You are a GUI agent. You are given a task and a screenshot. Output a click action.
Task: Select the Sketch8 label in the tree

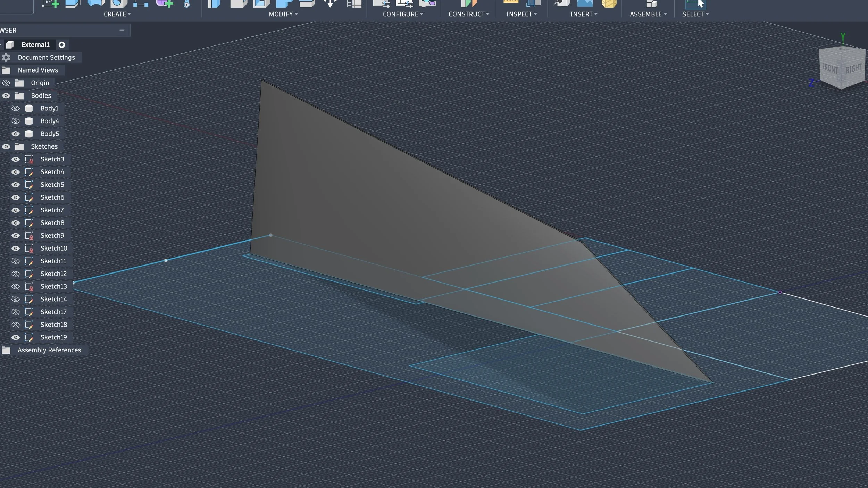coord(52,223)
